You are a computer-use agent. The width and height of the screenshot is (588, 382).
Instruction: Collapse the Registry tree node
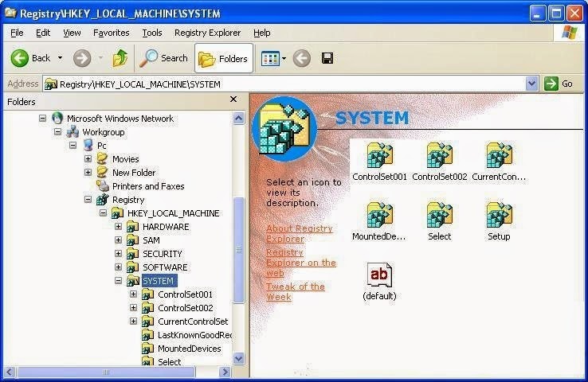click(x=88, y=199)
